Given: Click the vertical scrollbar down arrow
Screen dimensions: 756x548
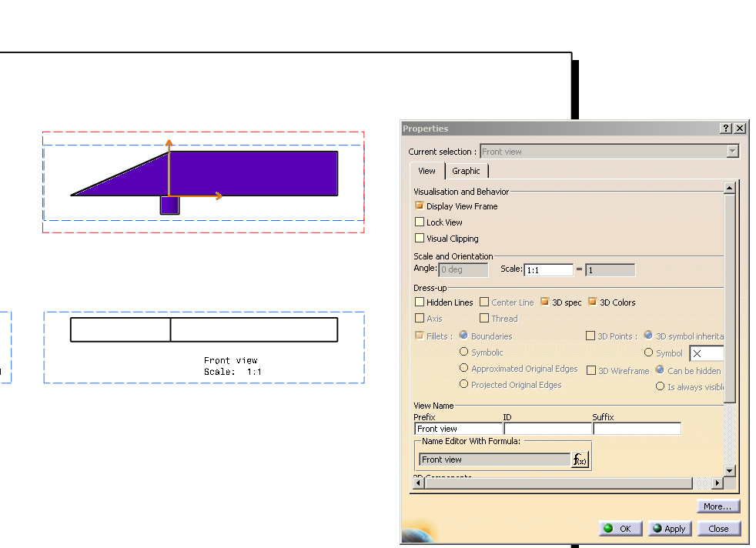Looking at the screenshot, I should pyautogui.click(x=730, y=471).
